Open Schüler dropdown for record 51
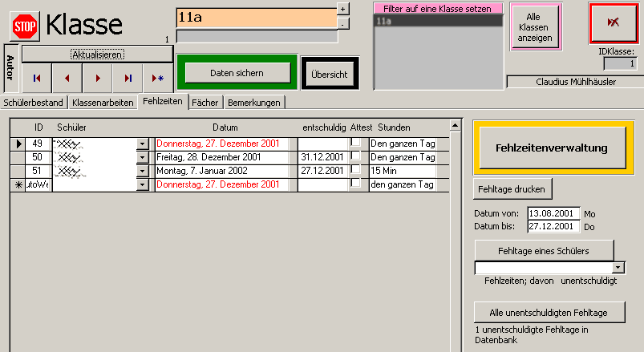Viewport: 644px width, 352px height. (x=143, y=172)
